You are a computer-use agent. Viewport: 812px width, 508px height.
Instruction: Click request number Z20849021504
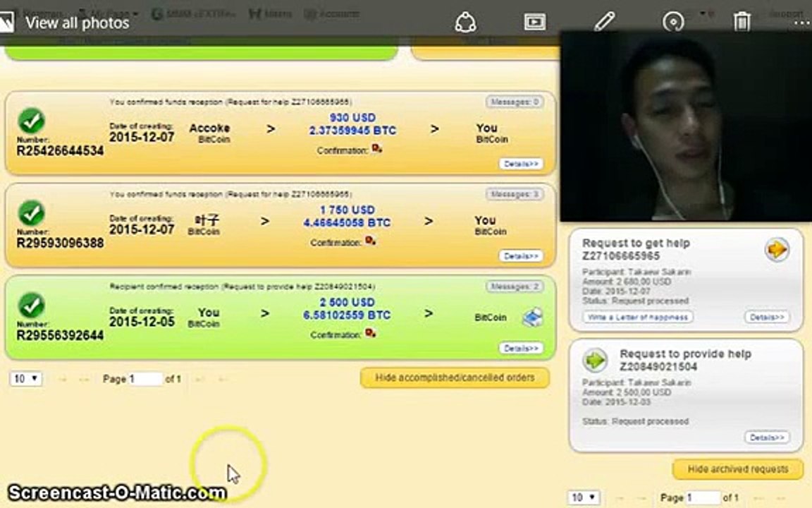(x=659, y=366)
